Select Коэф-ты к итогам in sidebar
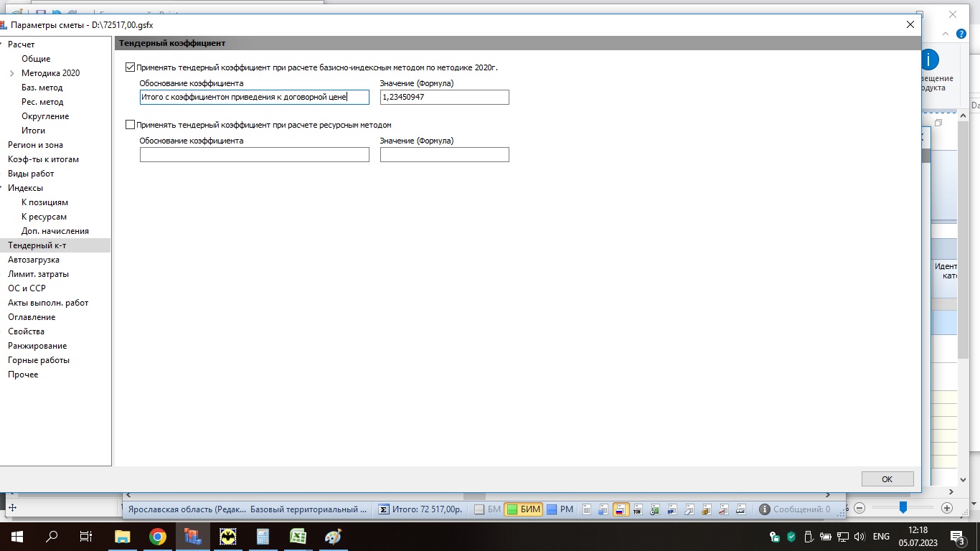Screen dimensions: 980x551 pos(44,159)
